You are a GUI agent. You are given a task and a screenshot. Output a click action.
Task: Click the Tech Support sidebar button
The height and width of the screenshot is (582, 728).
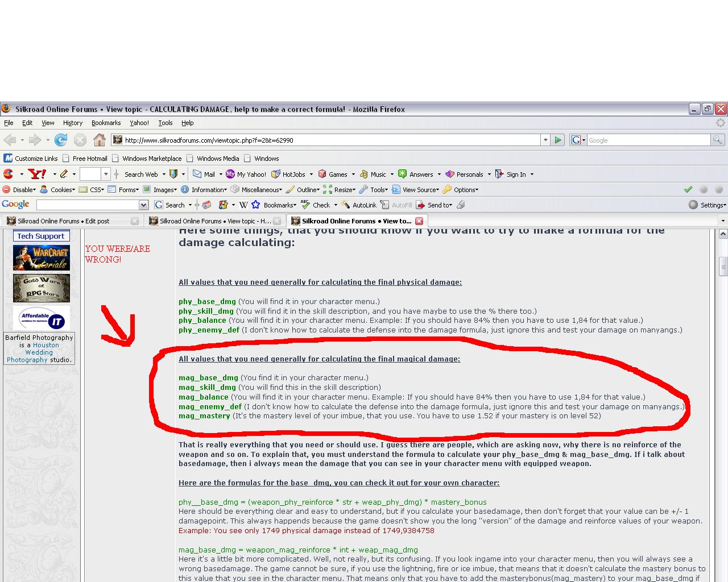41,236
